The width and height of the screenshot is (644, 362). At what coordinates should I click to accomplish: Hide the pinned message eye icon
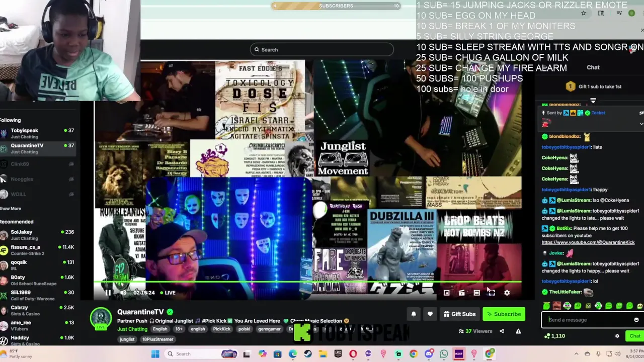pyautogui.click(x=641, y=113)
